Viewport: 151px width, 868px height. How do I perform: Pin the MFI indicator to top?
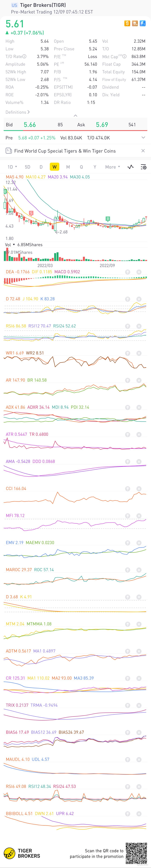click(x=128, y=516)
